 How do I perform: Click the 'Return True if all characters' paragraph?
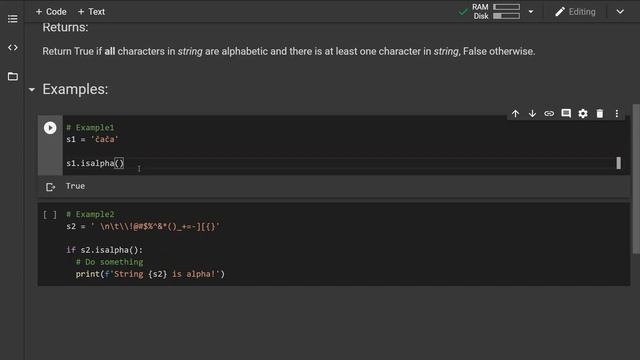pos(289,51)
